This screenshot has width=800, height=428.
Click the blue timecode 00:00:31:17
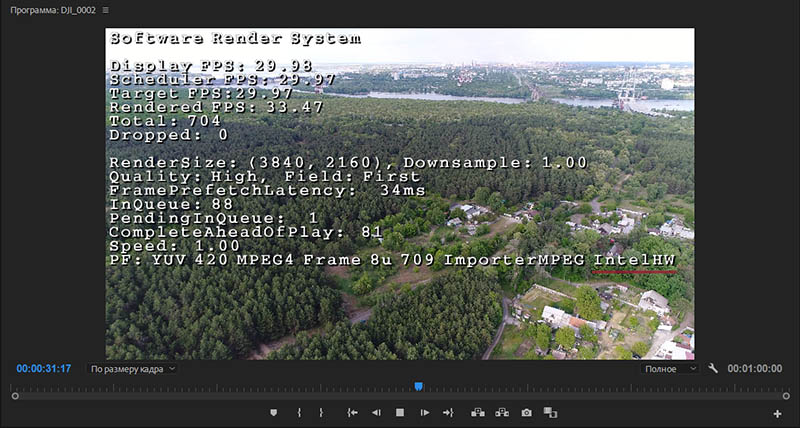coord(43,368)
